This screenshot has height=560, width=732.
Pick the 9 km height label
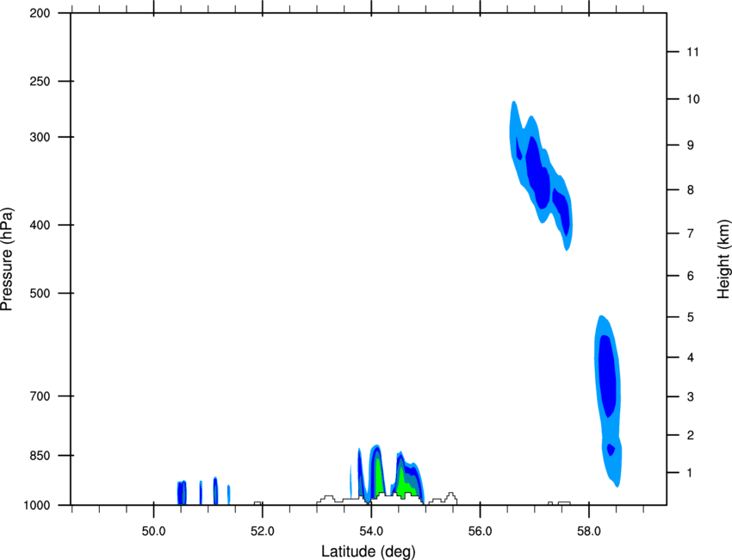(691, 146)
